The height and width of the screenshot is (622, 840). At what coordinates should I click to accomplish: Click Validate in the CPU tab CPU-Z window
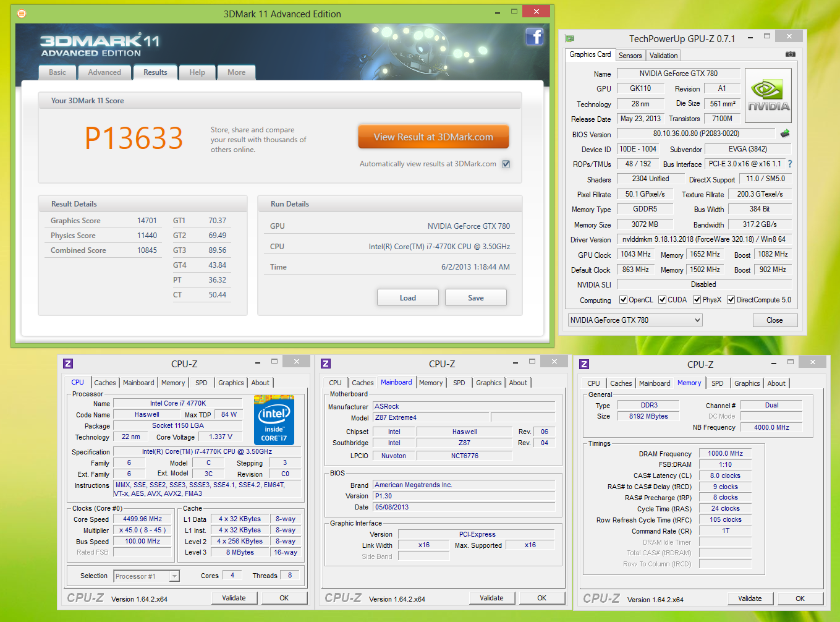[234, 598]
